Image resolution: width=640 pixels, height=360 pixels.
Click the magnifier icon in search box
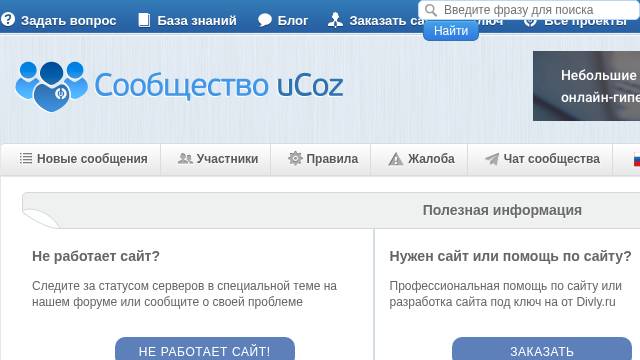(x=431, y=10)
